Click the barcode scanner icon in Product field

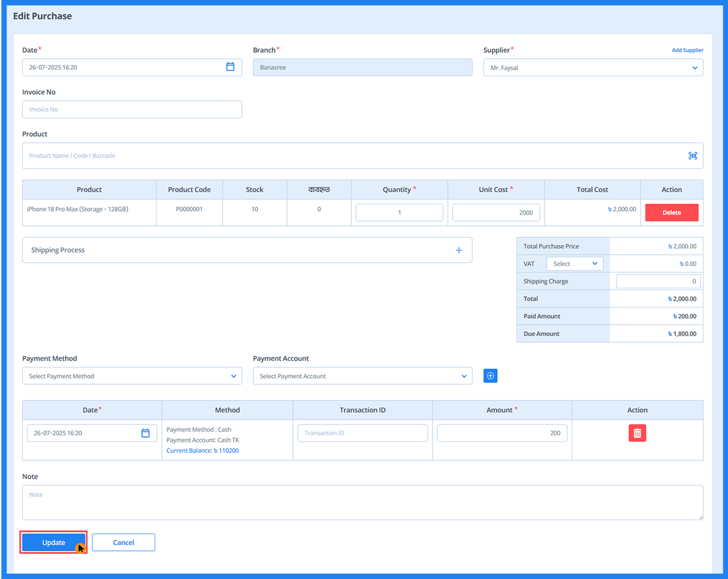693,156
